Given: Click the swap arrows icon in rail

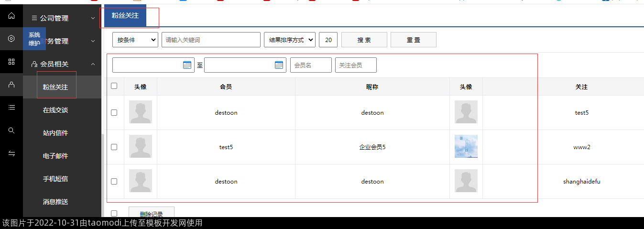Looking at the screenshot, I should 11,153.
